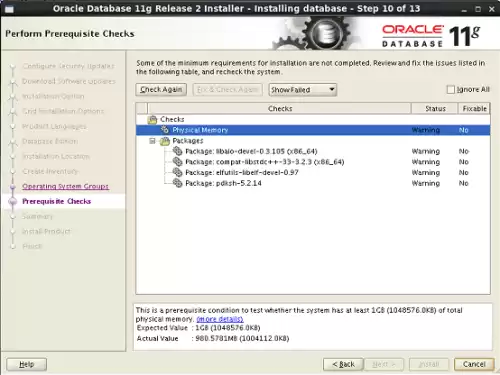Image resolution: width=500 pixels, height=375 pixels.
Task: Click gear icon of pdksh-5.2.14 package row
Action: 177,183
